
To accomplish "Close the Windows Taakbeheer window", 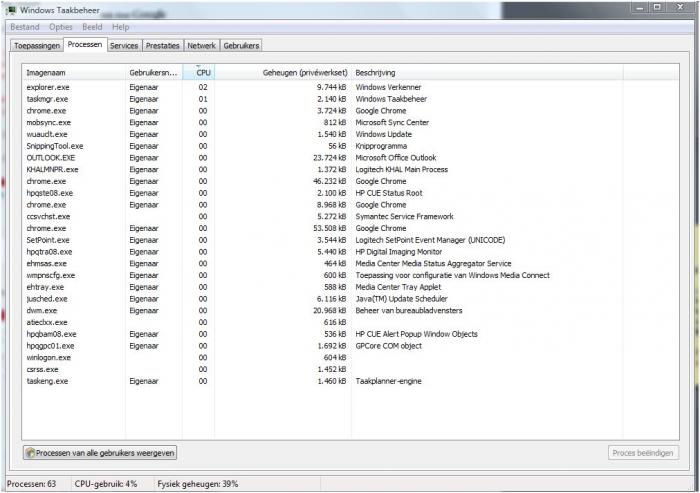I will point(680,7).
